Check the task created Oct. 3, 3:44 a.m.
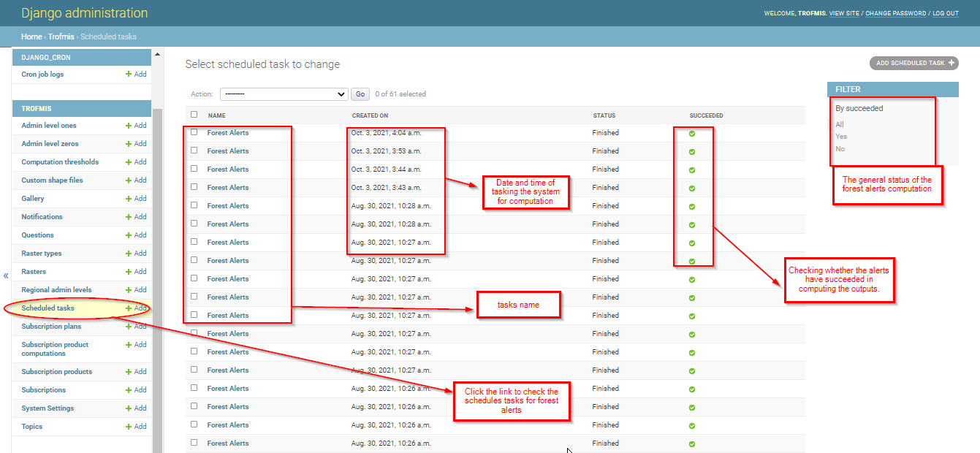Screen dimensions: 980x453 (x=194, y=169)
